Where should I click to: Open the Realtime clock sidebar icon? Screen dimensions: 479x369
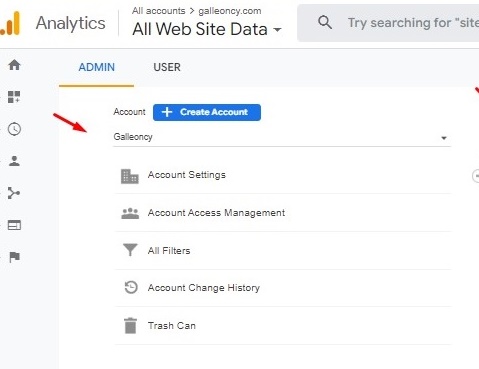pos(14,129)
